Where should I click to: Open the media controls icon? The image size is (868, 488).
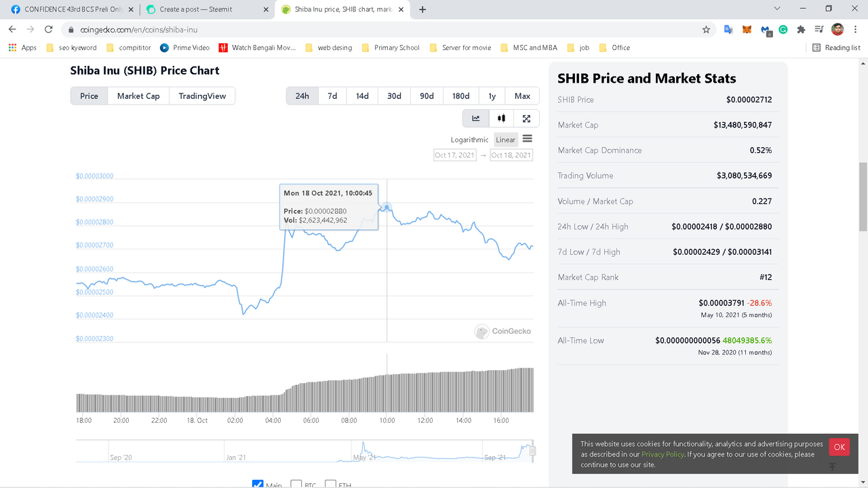point(819,30)
